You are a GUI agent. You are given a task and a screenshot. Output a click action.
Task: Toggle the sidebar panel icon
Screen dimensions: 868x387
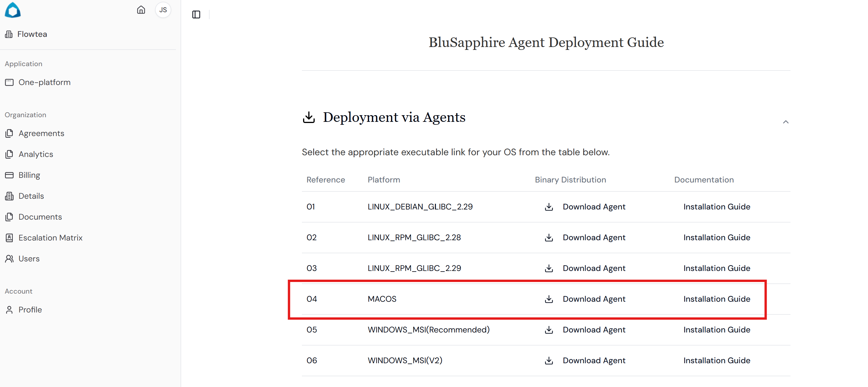tap(196, 15)
